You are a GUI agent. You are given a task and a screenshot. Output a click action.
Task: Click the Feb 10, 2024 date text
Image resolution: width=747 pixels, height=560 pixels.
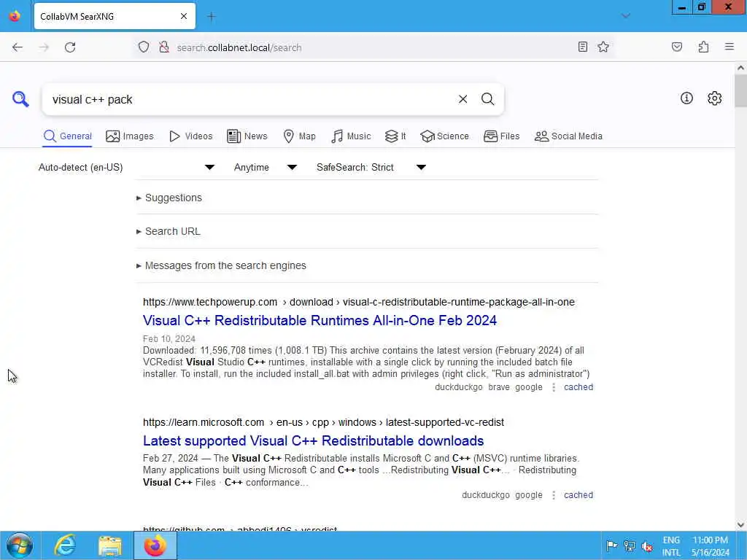tap(169, 339)
